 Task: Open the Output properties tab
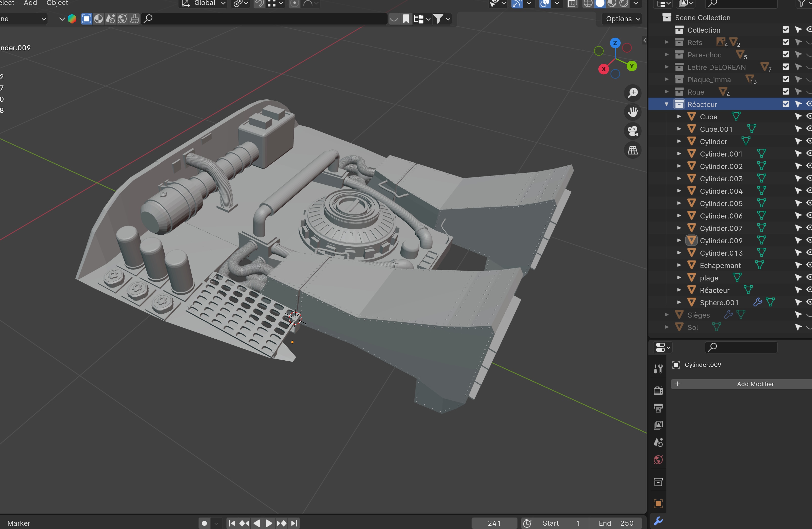[658, 408]
